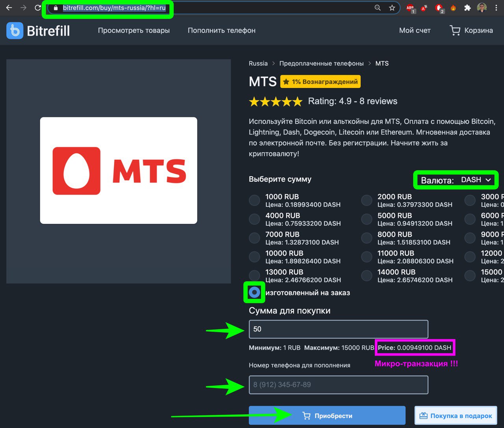
Task: Open Просмотреть товары menu
Action: (x=134, y=30)
